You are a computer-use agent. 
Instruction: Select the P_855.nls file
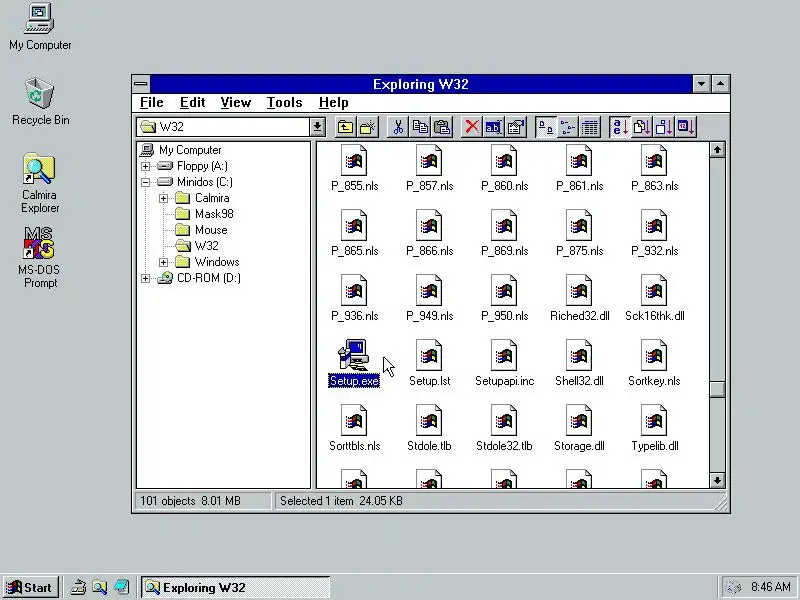click(354, 168)
